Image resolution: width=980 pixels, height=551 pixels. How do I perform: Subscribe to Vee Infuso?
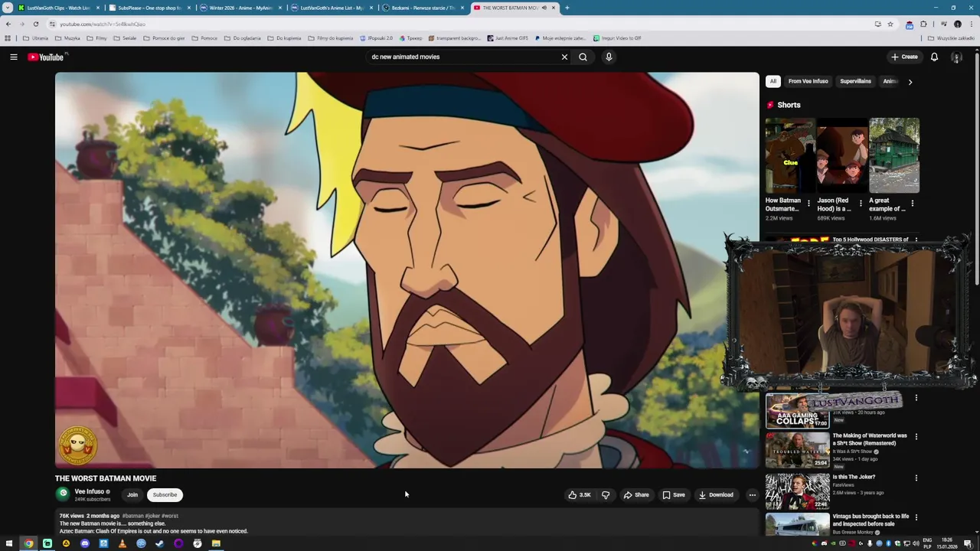165,494
